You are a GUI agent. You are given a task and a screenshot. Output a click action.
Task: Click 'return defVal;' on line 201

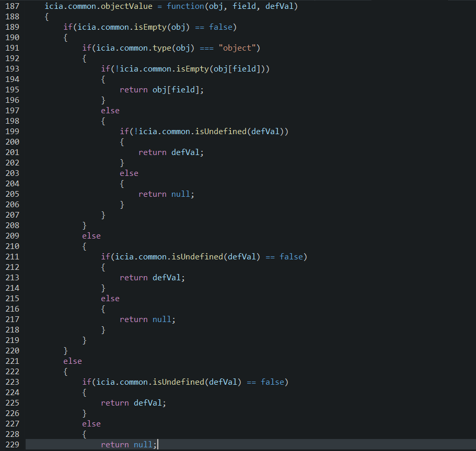coord(171,152)
